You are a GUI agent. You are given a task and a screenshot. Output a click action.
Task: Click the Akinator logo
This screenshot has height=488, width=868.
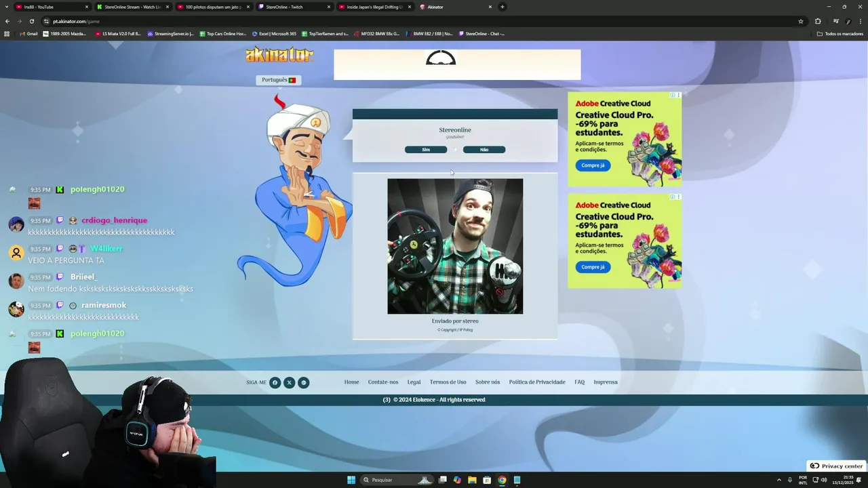tap(279, 55)
